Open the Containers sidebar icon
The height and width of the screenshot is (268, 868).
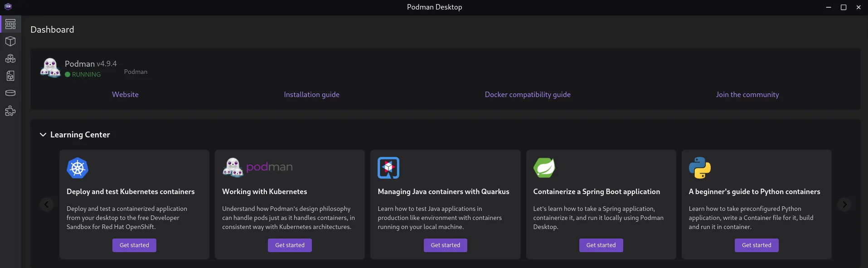(x=10, y=41)
